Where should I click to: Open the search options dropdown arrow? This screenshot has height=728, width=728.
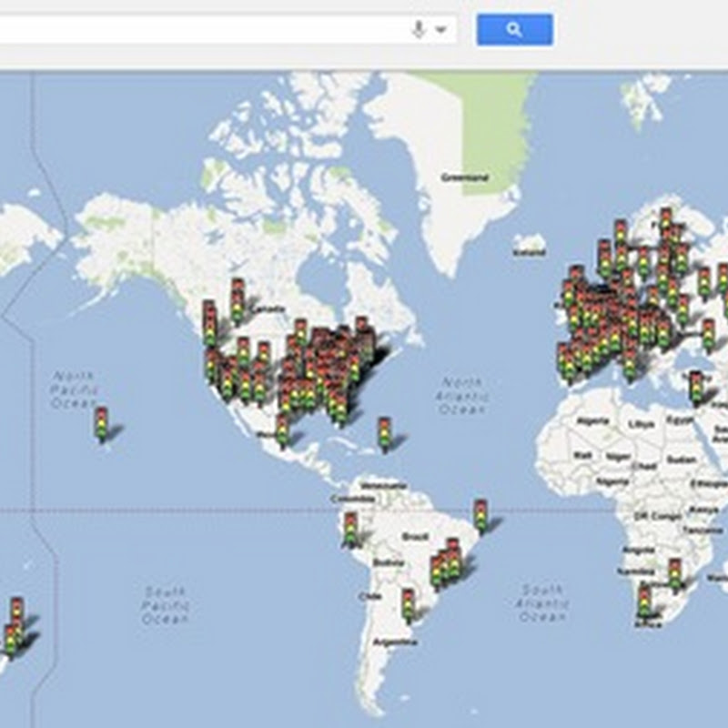441,30
